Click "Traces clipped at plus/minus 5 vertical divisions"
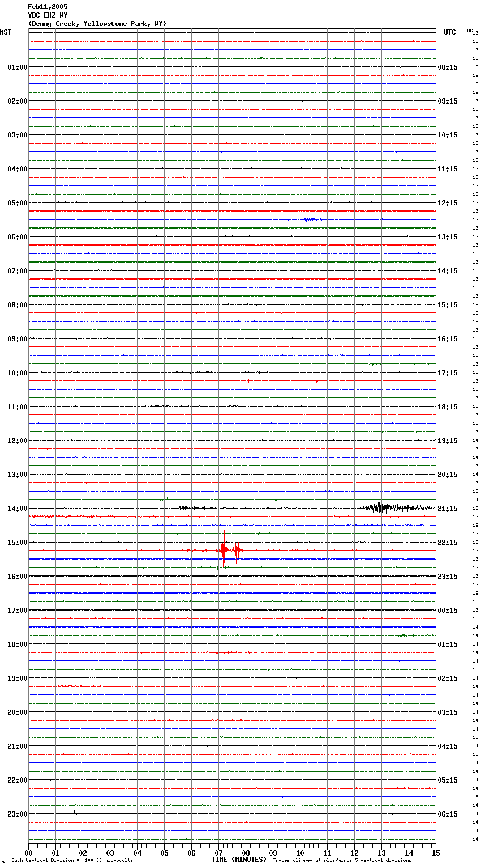The width and height of the screenshot is (481, 868). [x=342, y=861]
